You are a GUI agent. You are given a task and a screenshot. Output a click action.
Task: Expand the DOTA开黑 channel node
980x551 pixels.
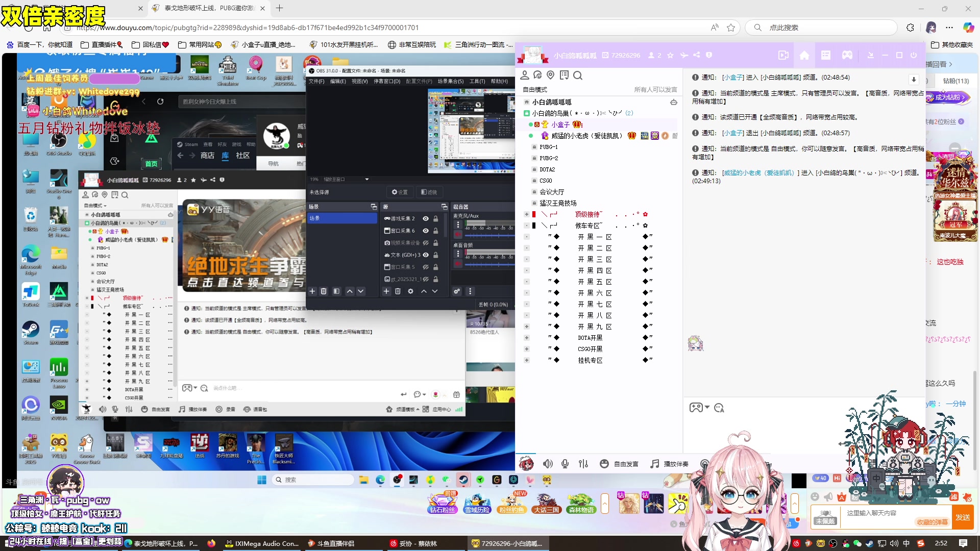pos(526,338)
